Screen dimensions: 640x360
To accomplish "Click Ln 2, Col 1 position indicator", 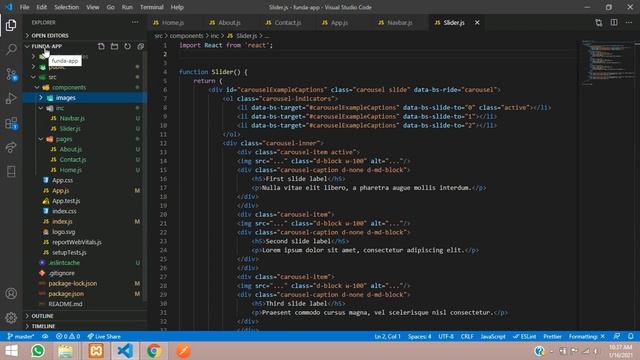I will pyautogui.click(x=387, y=336).
